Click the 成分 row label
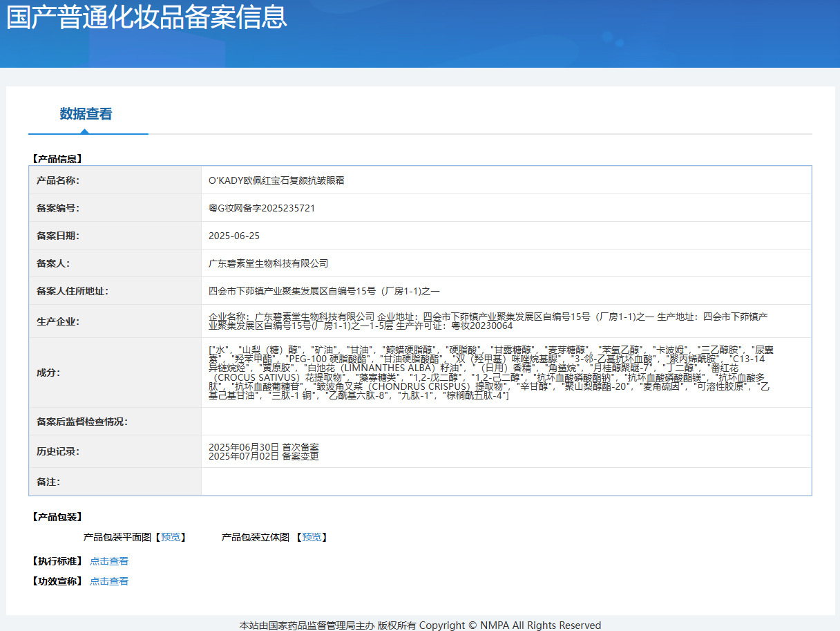This screenshot has width=840, height=631. (x=48, y=373)
